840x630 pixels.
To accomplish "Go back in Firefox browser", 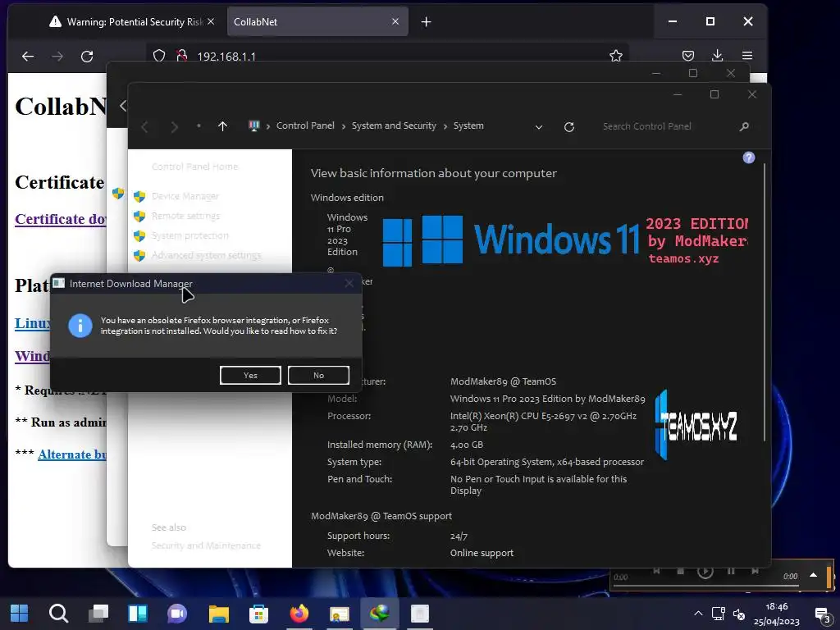I will pos(28,56).
